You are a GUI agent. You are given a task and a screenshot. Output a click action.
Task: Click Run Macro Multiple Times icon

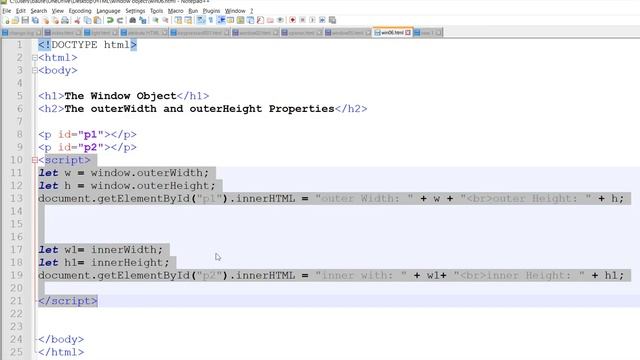tap(322, 20)
